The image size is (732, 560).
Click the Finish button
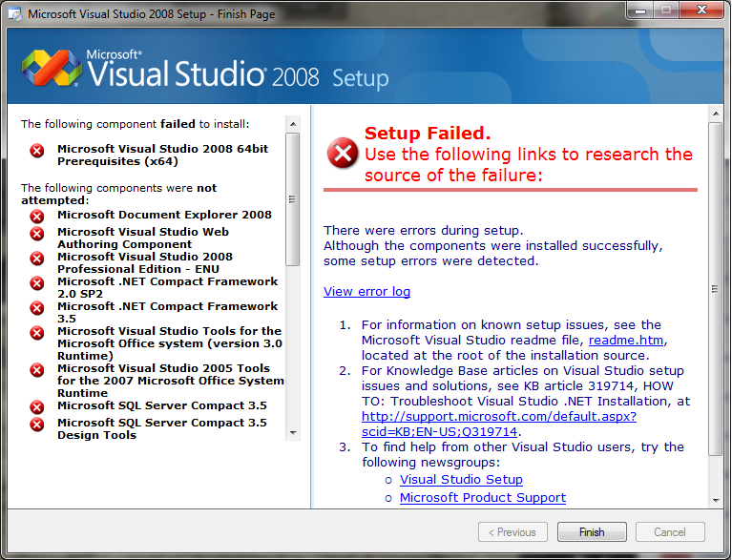point(592,532)
